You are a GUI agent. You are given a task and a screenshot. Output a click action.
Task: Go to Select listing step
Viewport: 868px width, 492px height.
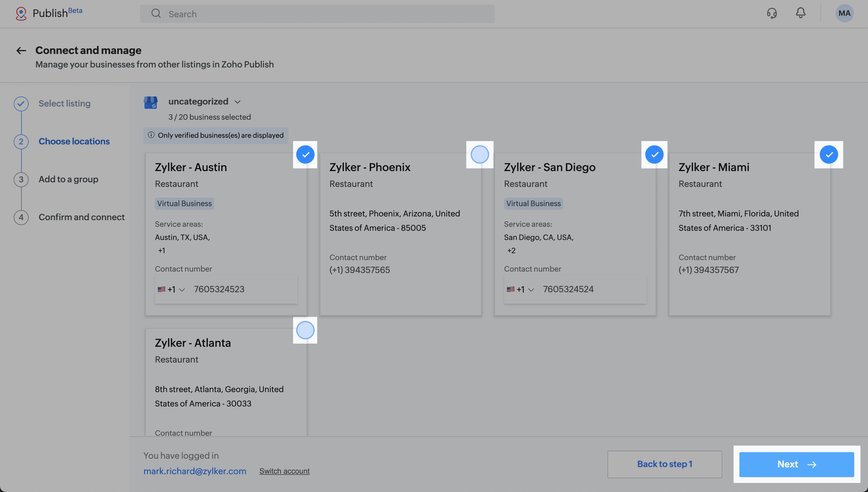point(65,103)
